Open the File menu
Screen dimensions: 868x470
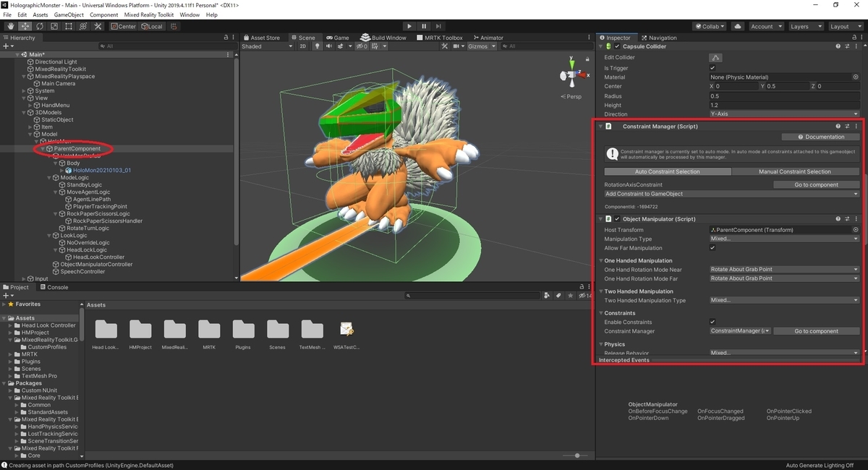(x=7, y=14)
